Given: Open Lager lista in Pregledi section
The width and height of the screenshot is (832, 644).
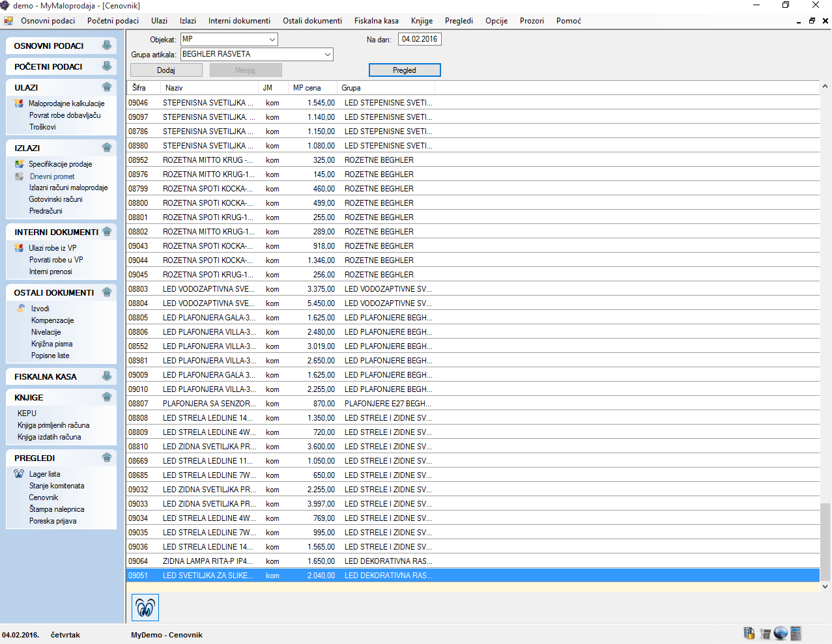Looking at the screenshot, I should point(44,474).
